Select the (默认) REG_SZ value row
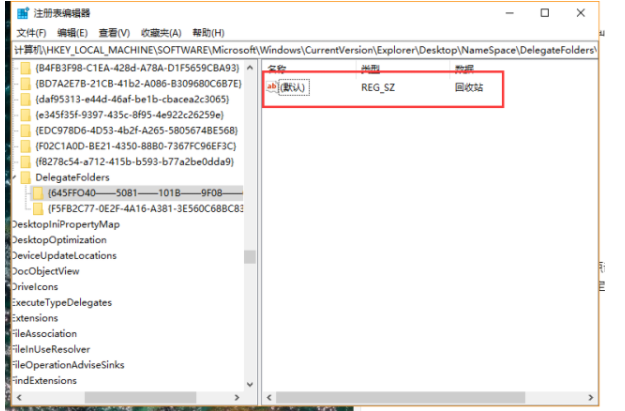 [380, 87]
